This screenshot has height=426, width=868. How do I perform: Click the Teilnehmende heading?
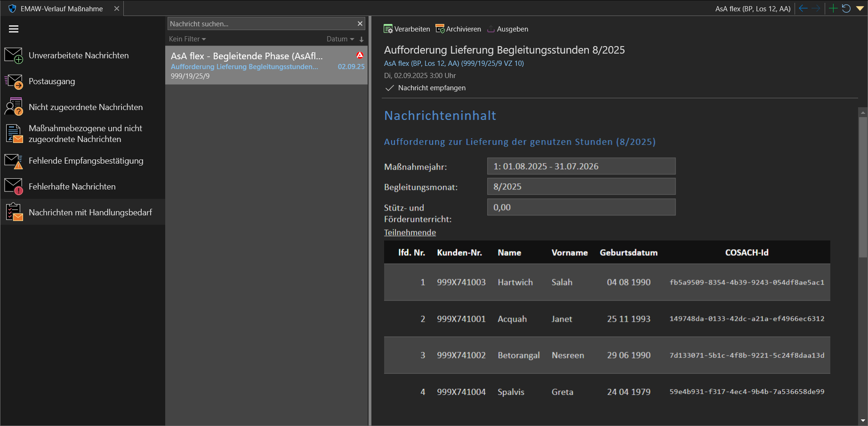[x=410, y=232]
